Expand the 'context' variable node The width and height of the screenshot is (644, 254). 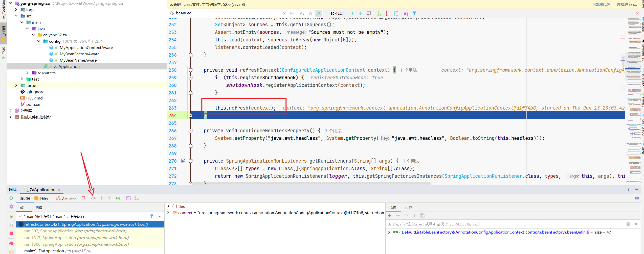[x=168, y=213]
